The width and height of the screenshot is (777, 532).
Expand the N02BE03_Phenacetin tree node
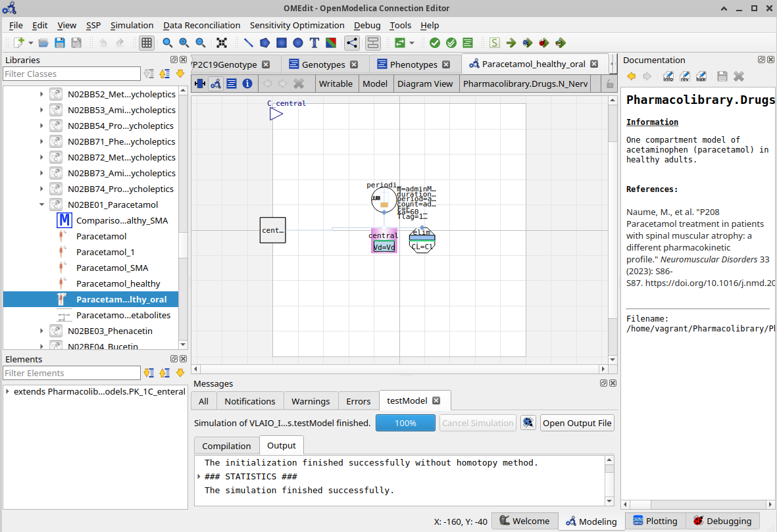[x=41, y=331]
